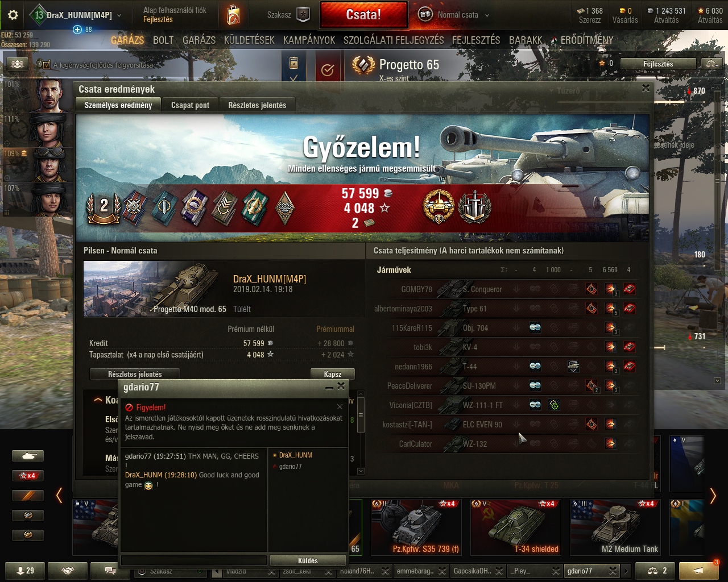Select the T-34 shielded tank thumbnail
Image resolution: width=728 pixels, height=582 pixels.
516,527
